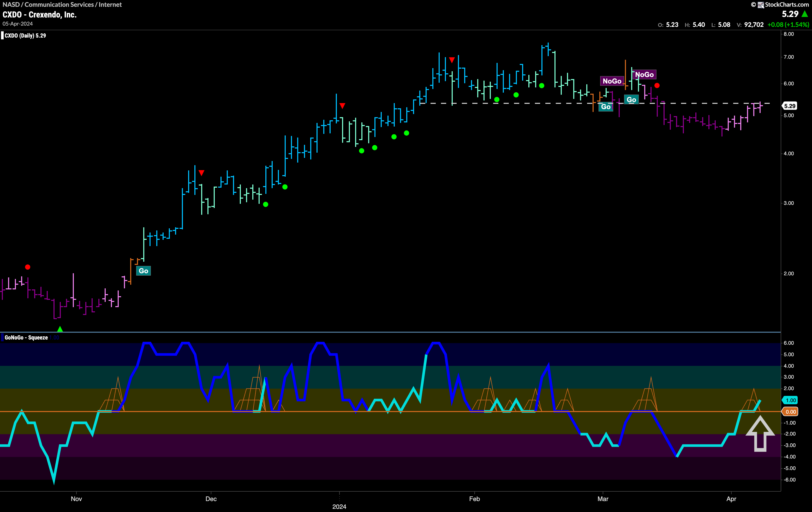Image resolution: width=812 pixels, height=512 pixels.
Task: Click the 2024 year label on time axis
Action: [x=339, y=507]
